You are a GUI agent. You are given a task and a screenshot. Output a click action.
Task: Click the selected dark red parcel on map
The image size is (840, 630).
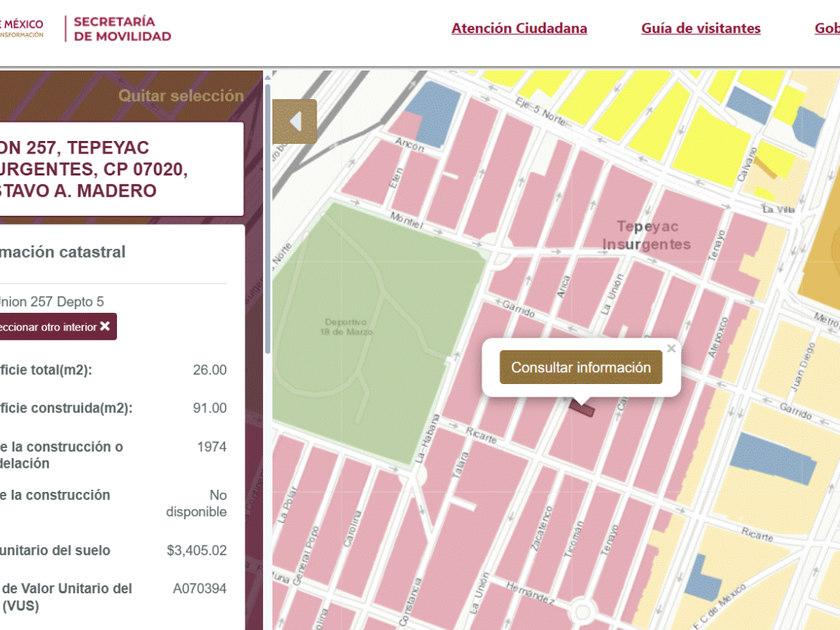pyautogui.click(x=582, y=408)
